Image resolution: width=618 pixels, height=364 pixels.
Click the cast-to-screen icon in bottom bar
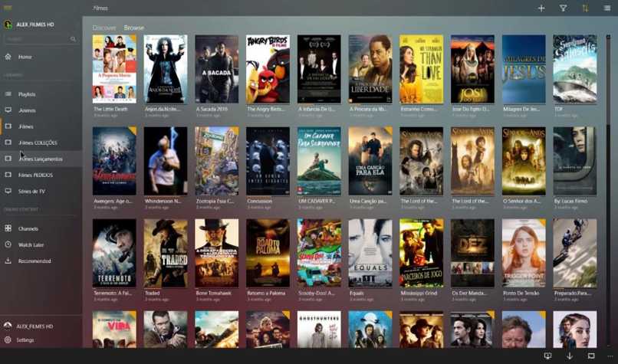548,356
